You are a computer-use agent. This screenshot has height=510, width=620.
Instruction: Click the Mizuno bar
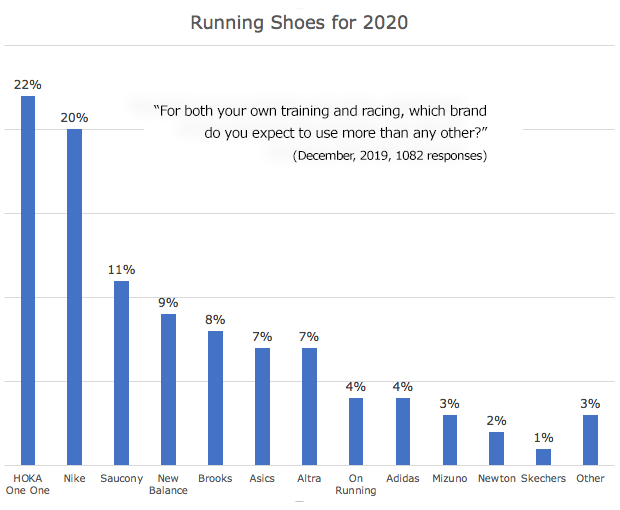[450, 440]
